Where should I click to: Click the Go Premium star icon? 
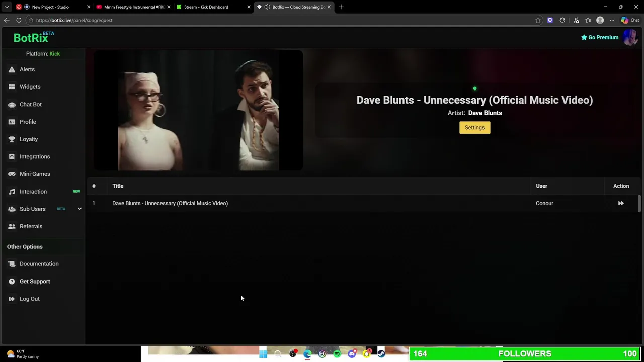pos(584,37)
